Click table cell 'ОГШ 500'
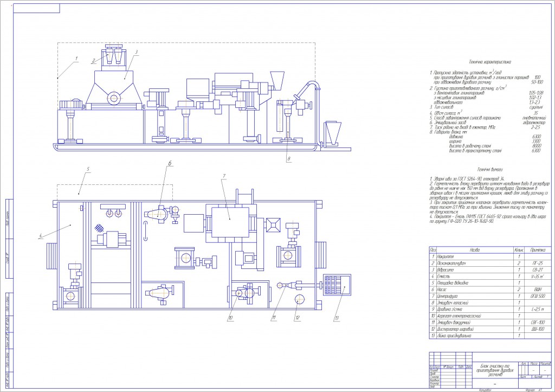555x392 pixels. pos(537,296)
